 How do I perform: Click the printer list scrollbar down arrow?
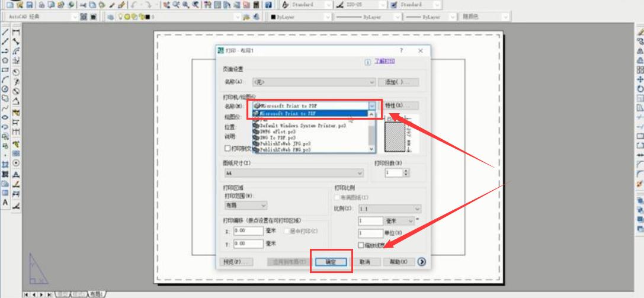[371, 149]
